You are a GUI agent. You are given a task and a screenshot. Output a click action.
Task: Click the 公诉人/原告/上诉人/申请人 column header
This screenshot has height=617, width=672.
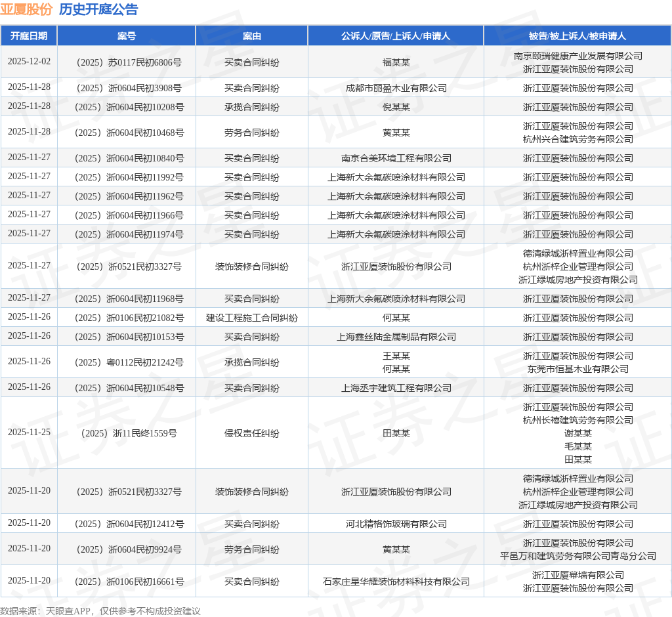pos(396,36)
